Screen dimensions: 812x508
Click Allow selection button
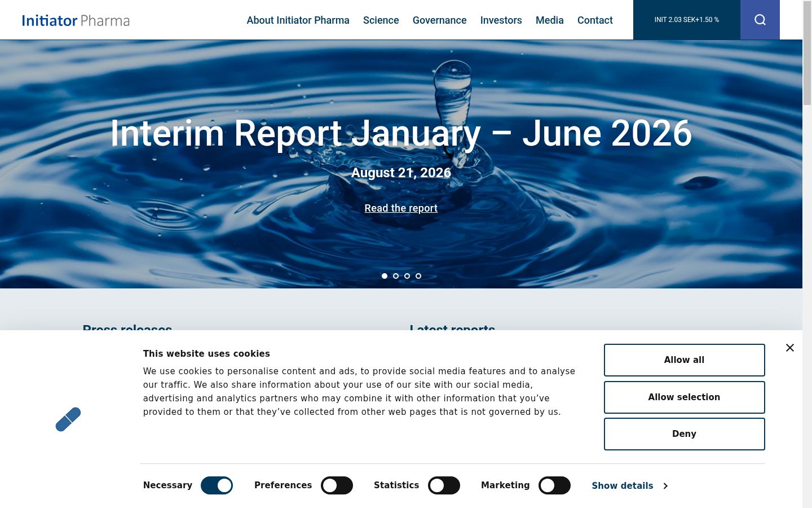click(x=684, y=397)
